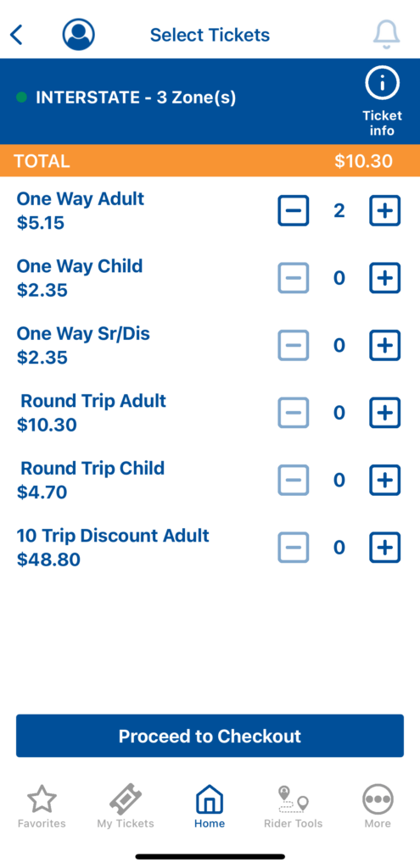Viewport: 420px width, 868px height.
Task: Add a 10 Trip Discount Adult ticket
Action: click(x=385, y=548)
